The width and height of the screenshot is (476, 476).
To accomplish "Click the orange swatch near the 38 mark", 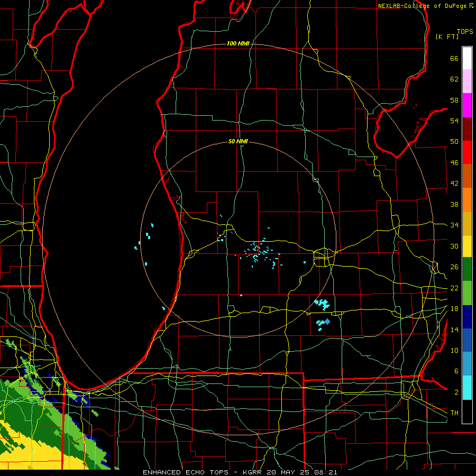I will pos(467,200).
